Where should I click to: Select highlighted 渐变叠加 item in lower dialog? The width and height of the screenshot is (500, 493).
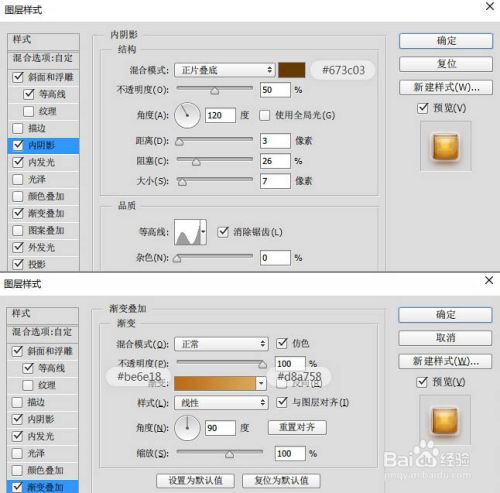coord(43,487)
